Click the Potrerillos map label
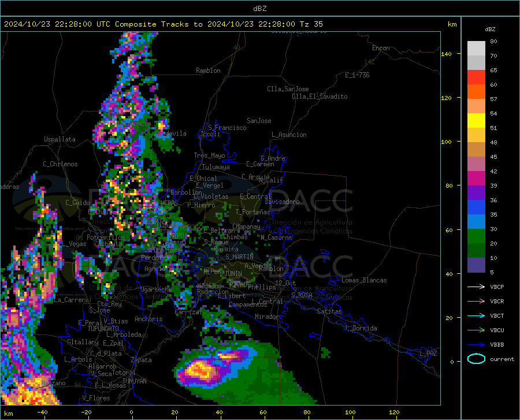 coord(106,237)
